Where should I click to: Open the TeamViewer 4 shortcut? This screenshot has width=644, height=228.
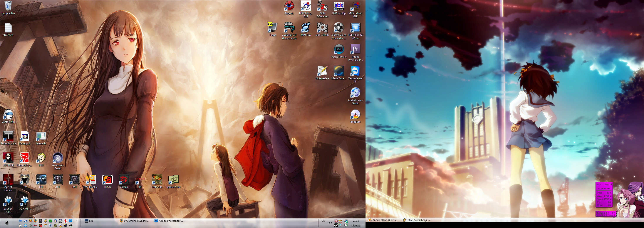(355, 71)
